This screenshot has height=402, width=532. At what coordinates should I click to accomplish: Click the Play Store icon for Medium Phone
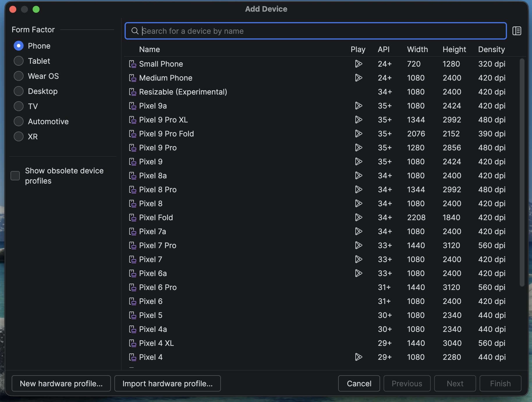coord(358,78)
